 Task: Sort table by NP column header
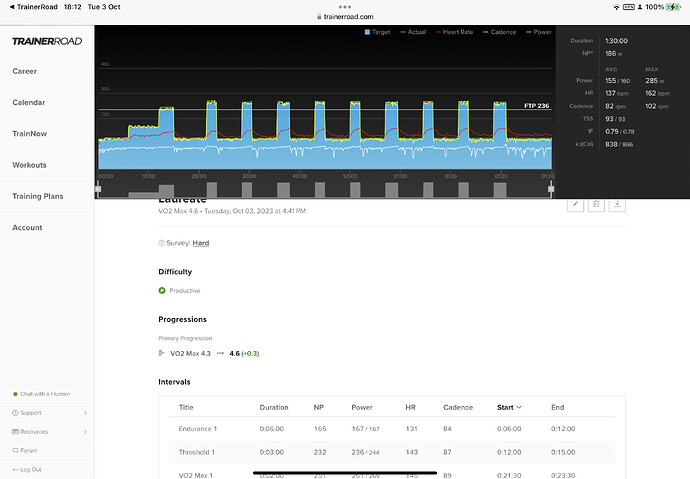click(x=319, y=407)
